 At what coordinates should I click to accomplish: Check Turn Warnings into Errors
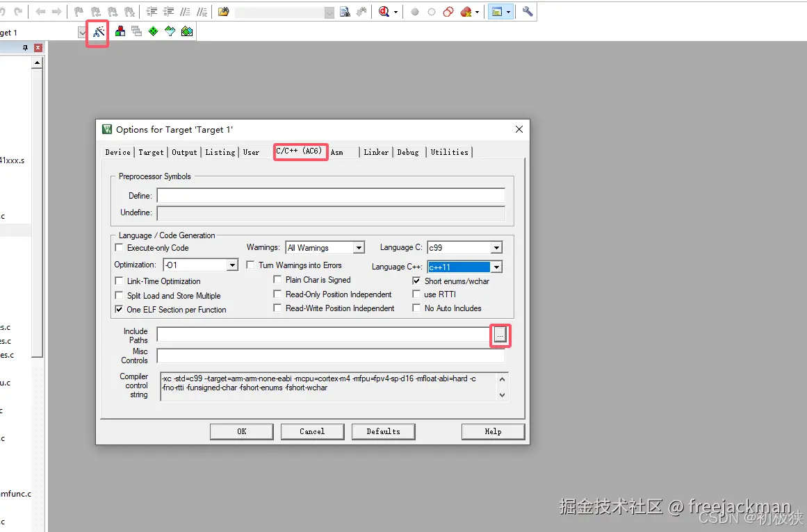pos(250,265)
